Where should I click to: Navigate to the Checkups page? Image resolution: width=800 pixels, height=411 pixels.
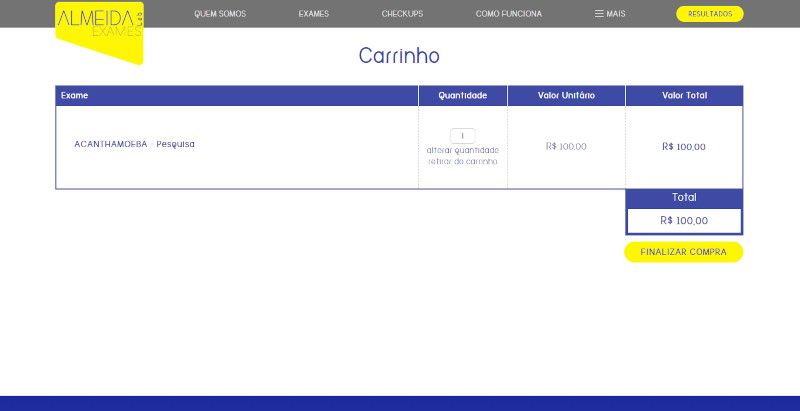tap(402, 14)
